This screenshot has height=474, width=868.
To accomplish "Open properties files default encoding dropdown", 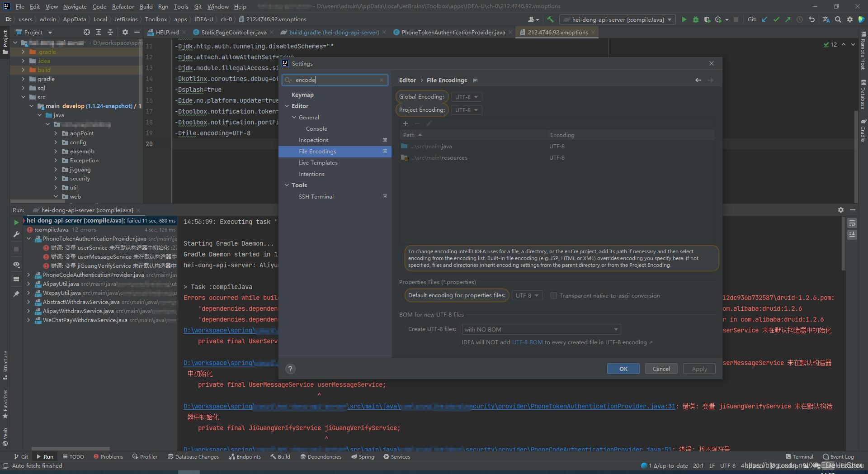I will coord(527,295).
